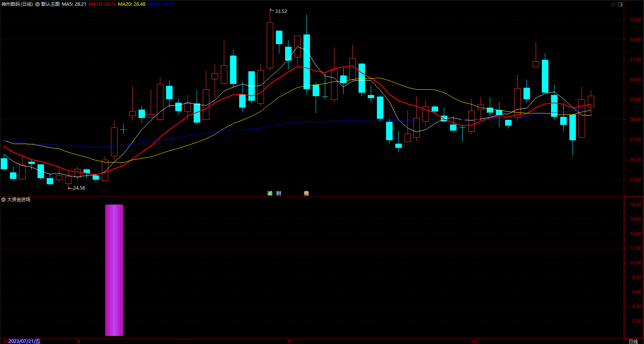This screenshot has width=644, height=344.
Task: Click the MA5: 28.21 indicator label
Action: pyautogui.click(x=74, y=4)
